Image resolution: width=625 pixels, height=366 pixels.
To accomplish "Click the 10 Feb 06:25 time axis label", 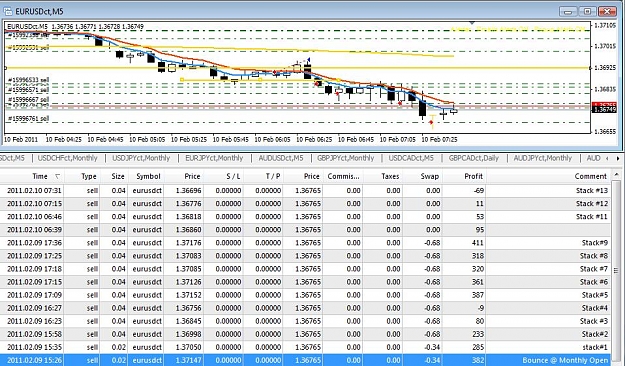I will 314,140.
